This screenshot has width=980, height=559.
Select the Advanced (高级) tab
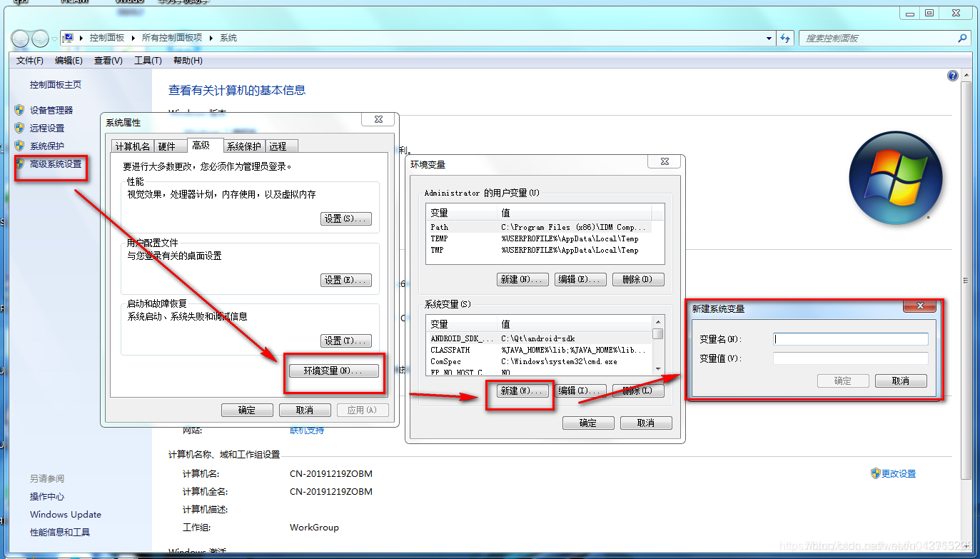(x=203, y=145)
